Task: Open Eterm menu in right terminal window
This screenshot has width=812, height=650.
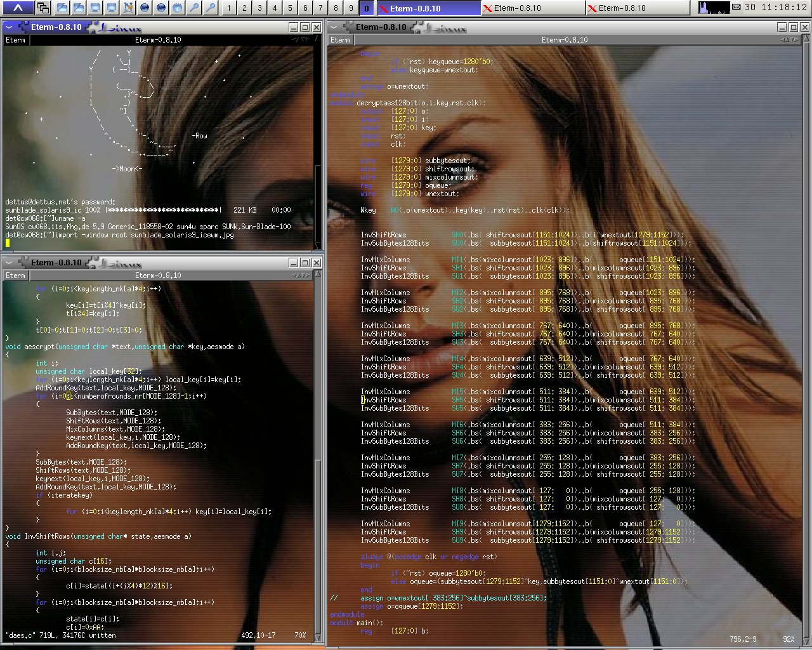Action: tap(340, 40)
